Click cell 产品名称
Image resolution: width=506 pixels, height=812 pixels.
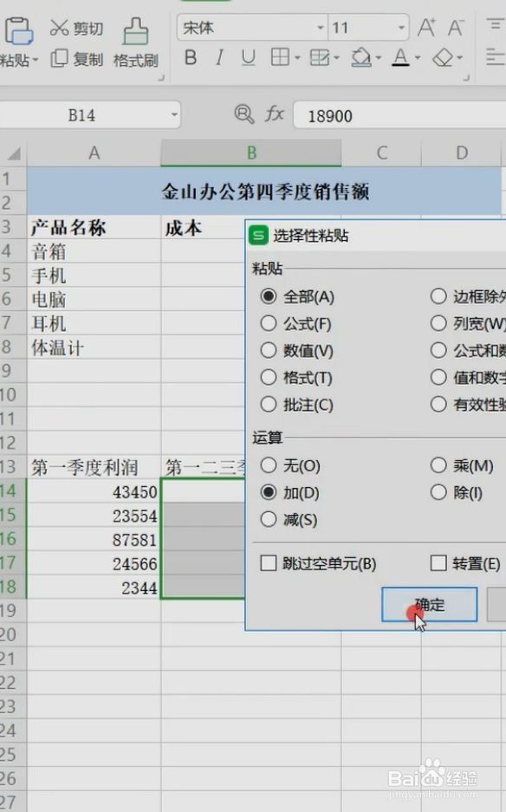click(x=94, y=227)
